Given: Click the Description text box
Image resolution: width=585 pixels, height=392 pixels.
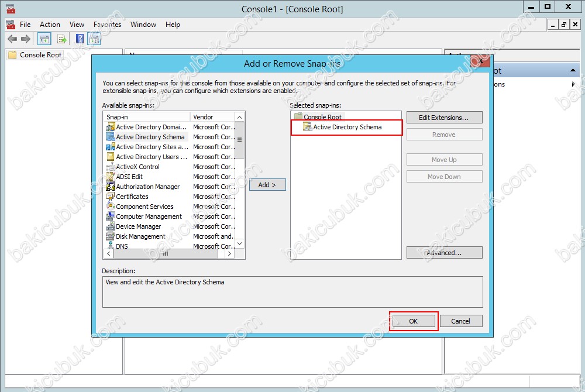Looking at the screenshot, I should point(292,292).
